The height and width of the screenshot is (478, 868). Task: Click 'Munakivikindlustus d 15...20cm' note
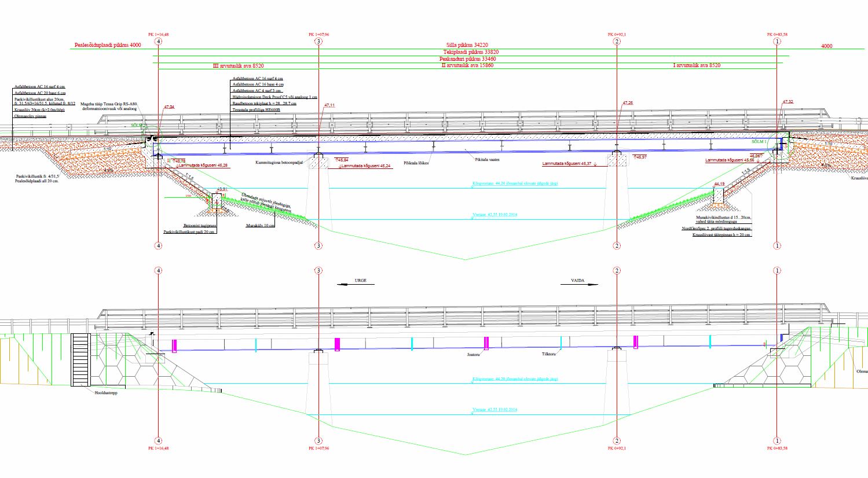pos(724,218)
